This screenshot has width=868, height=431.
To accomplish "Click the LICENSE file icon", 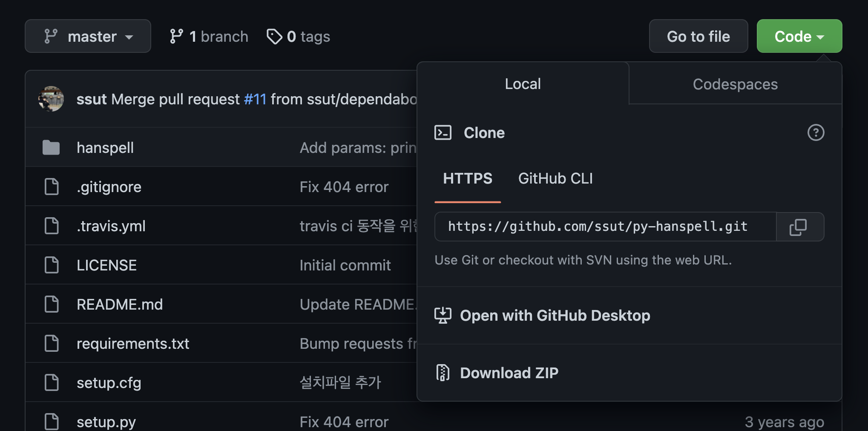I will point(52,265).
